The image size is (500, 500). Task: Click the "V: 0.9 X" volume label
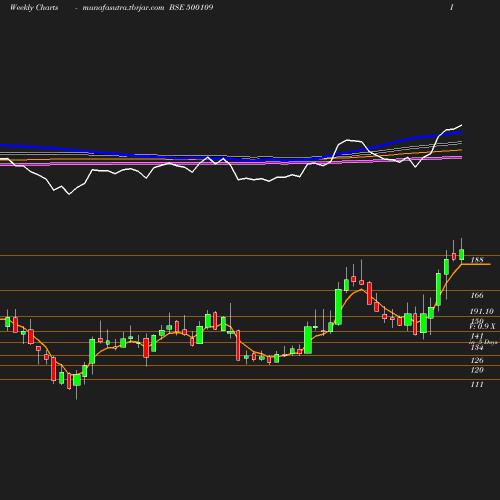482,326
